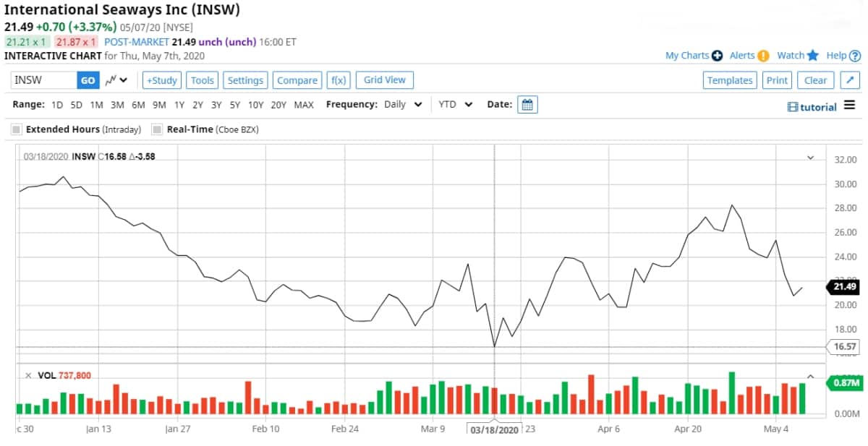Select the 2Y range
The width and height of the screenshot is (868, 446).
(x=197, y=105)
